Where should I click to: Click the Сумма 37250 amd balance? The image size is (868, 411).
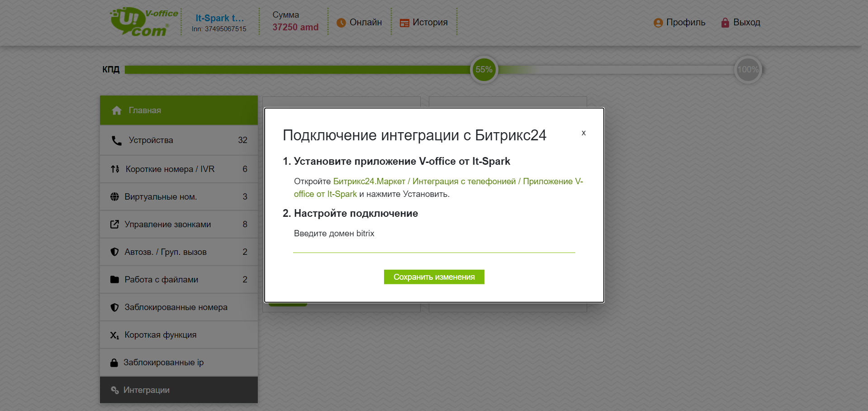pyautogui.click(x=295, y=21)
